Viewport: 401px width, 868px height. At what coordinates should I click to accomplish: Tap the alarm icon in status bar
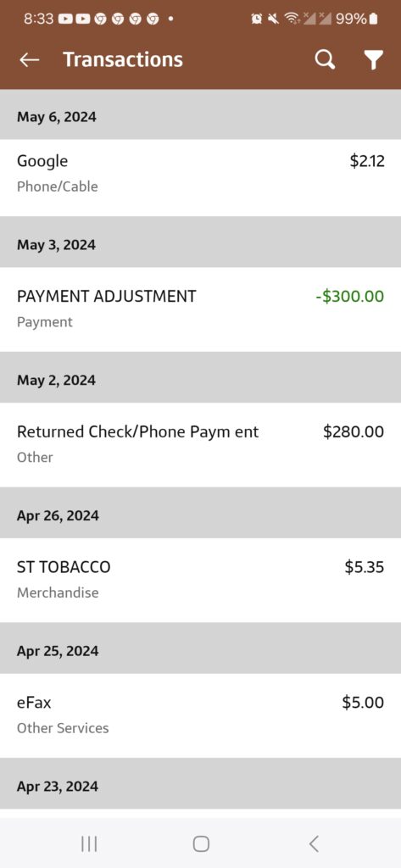click(256, 19)
